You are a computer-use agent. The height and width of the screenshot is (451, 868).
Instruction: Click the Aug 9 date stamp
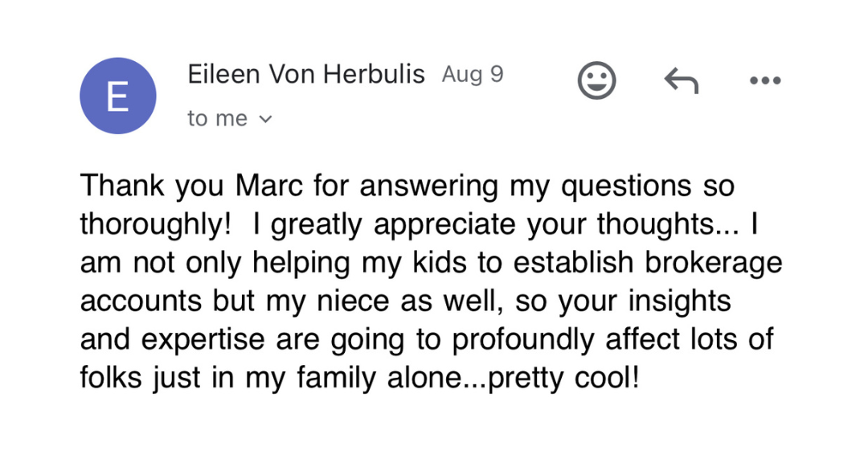[473, 74]
